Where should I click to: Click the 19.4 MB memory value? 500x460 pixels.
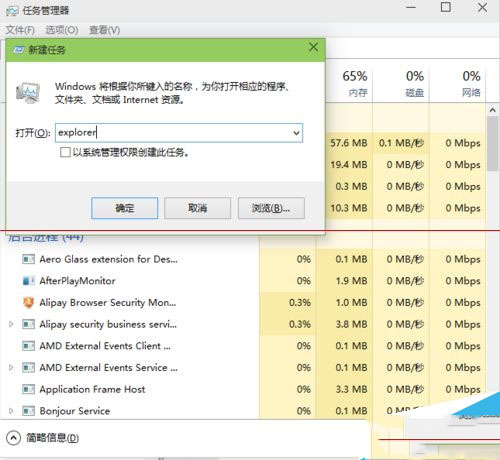tap(349, 165)
